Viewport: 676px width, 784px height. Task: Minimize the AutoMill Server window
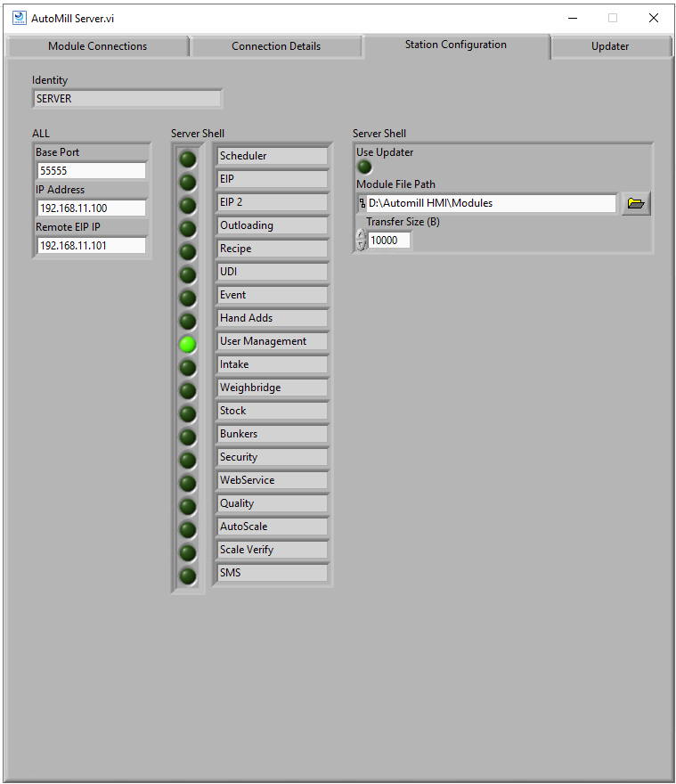tap(573, 18)
